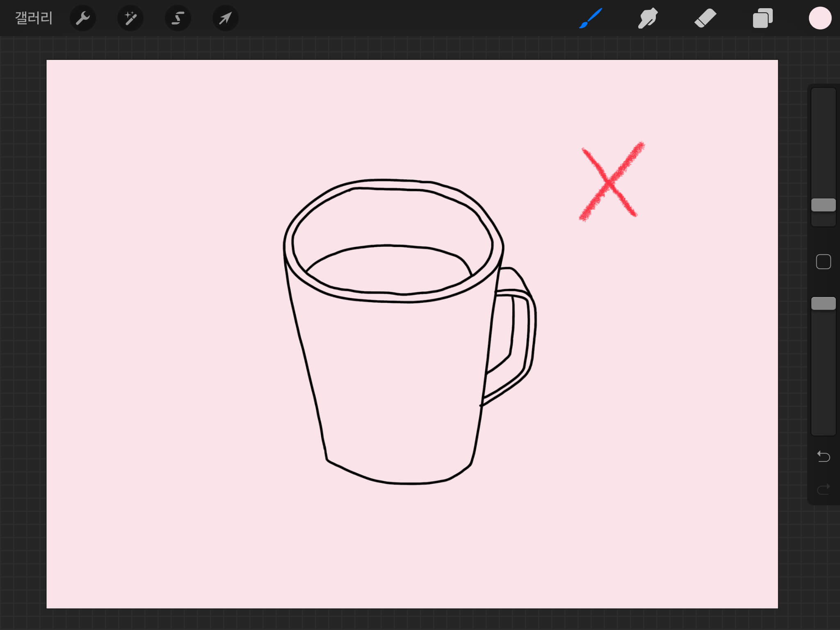Open the Layers panel
This screenshot has width=840, height=630.
762,18
